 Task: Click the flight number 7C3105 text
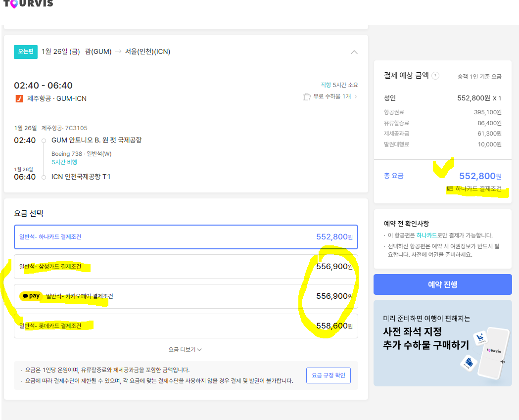[76, 128]
